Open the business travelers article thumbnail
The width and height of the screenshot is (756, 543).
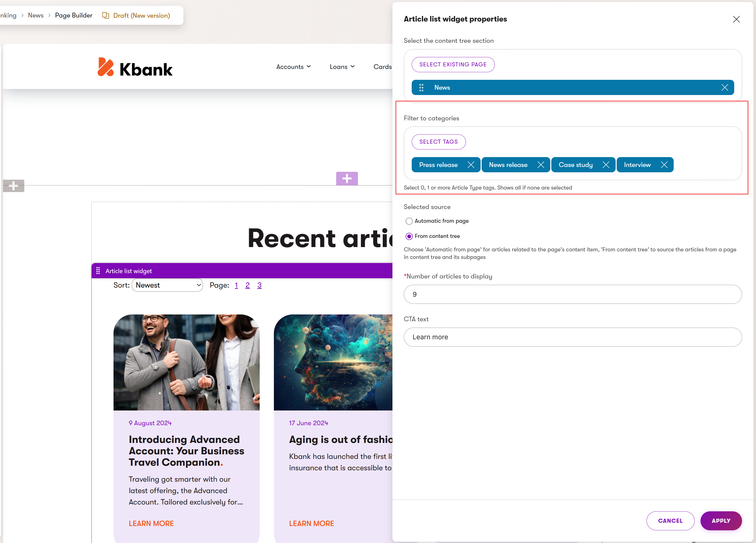pyautogui.click(x=186, y=362)
